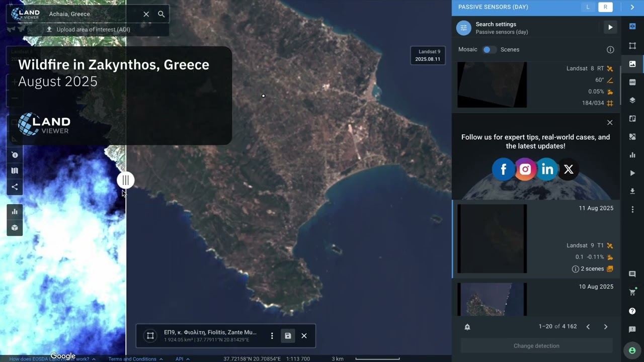This screenshot has width=644, height=362.
Task: Open the help question mark icon
Action: pyautogui.click(x=632, y=311)
